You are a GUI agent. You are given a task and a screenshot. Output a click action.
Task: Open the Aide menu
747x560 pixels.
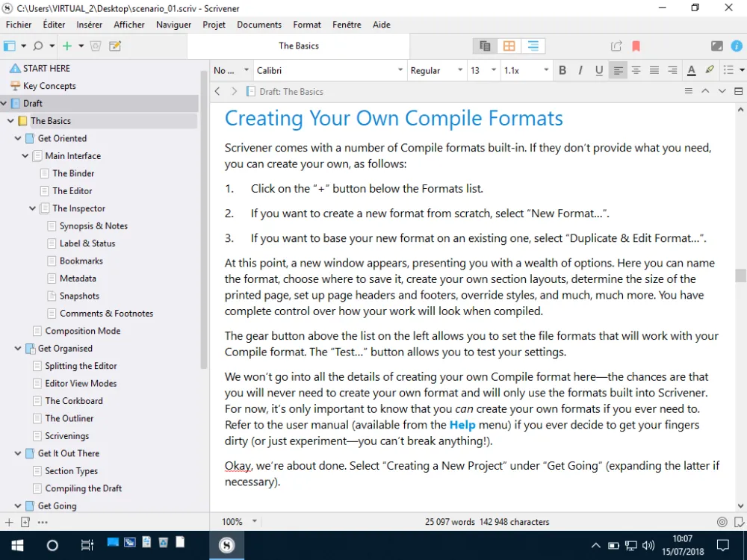pyautogui.click(x=382, y=25)
